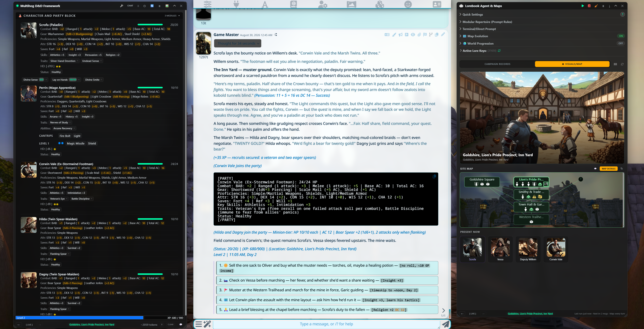The height and width of the screenshot is (329, 644).
Task: Open the AI response sliders settings
Action: [208, 4]
